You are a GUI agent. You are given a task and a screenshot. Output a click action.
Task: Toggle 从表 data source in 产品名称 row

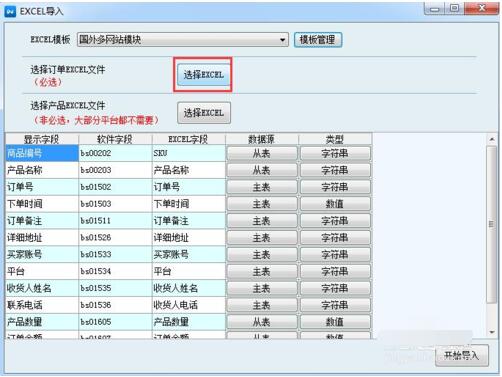[x=262, y=170]
